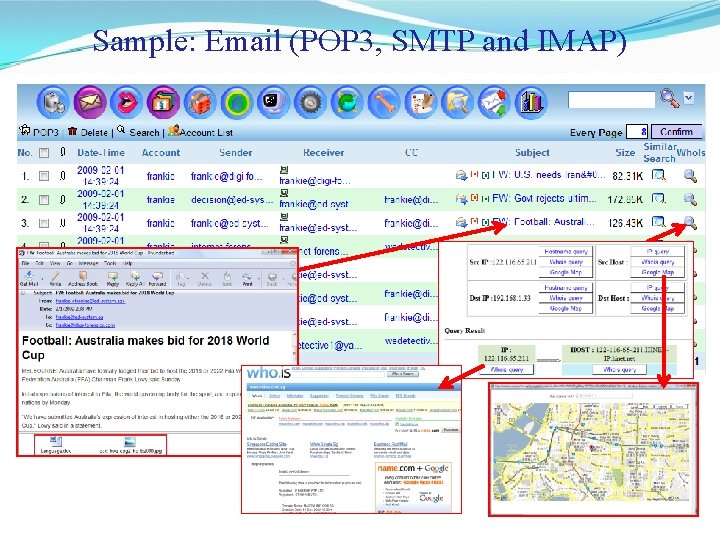Open Message menu in Thunderbird window
720x540 pixels.
point(88,264)
